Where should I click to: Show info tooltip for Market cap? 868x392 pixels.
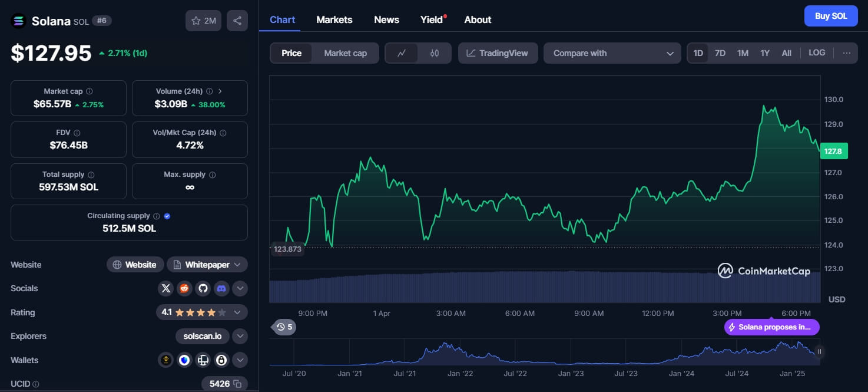tap(90, 91)
